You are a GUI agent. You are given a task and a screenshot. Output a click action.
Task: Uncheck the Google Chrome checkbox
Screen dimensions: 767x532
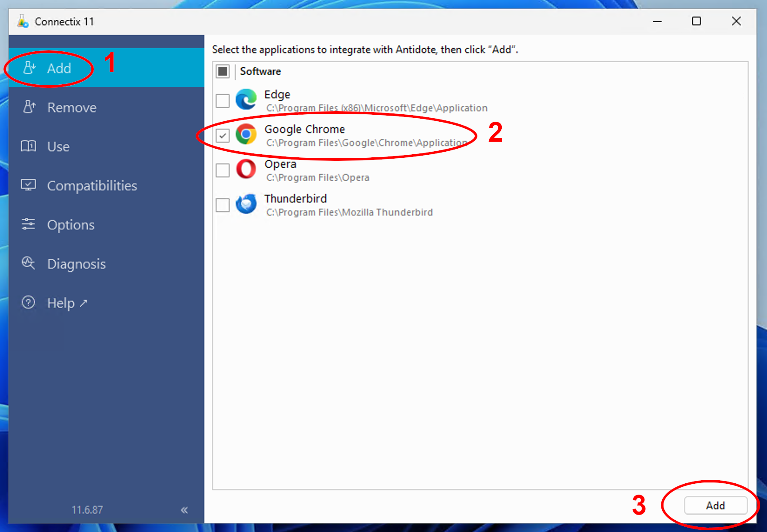[x=223, y=136]
